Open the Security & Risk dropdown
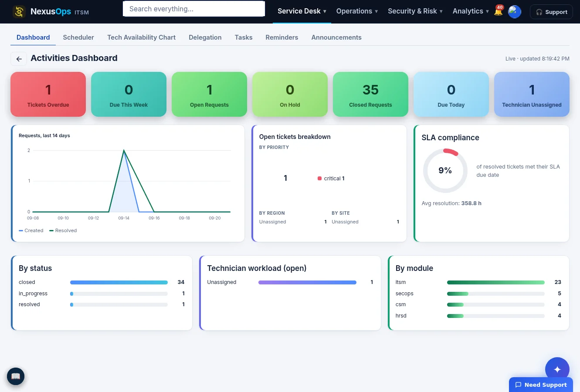580x392 pixels. click(415, 11)
